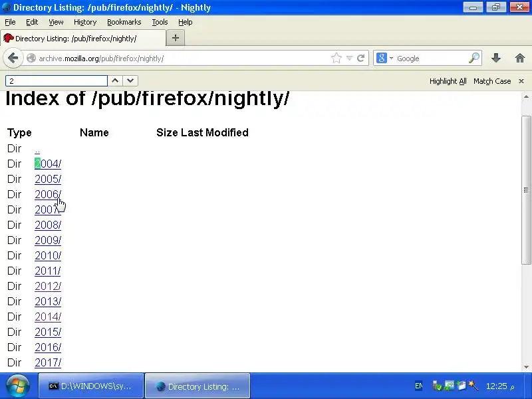Open the 2004/ directory link
The image size is (532, 399).
click(48, 164)
